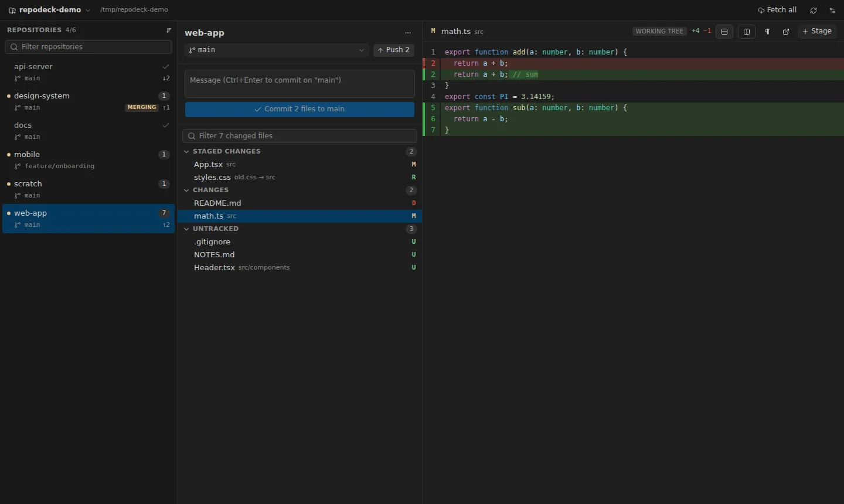Click the Push 2 button

(394, 50)
